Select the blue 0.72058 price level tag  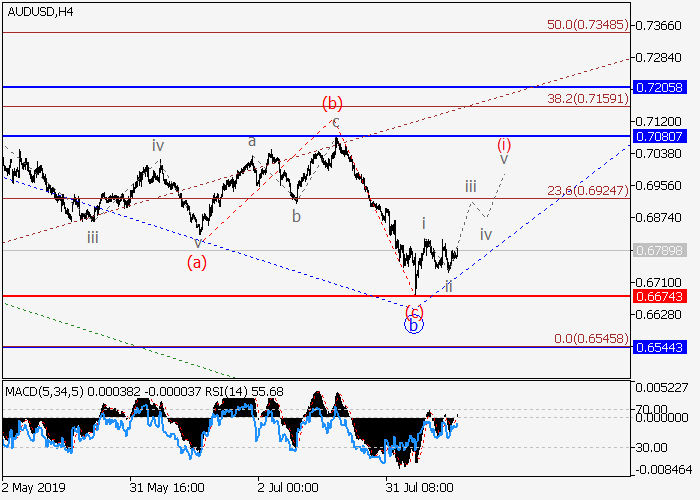659,88
